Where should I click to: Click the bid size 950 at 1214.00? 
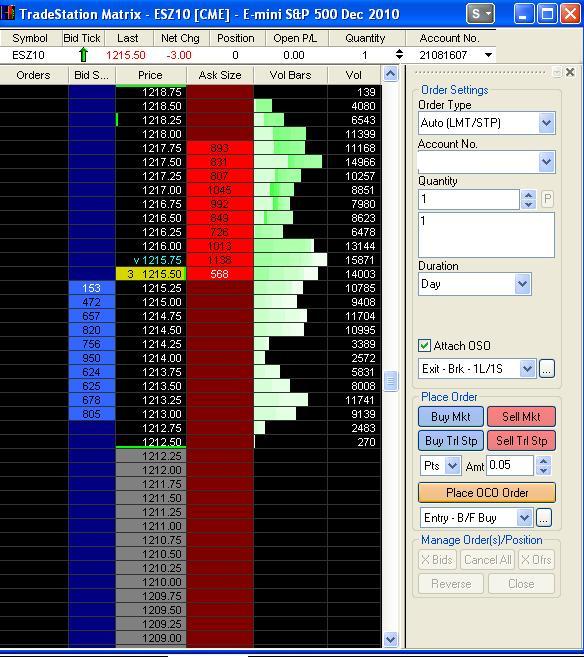[92, 358]
